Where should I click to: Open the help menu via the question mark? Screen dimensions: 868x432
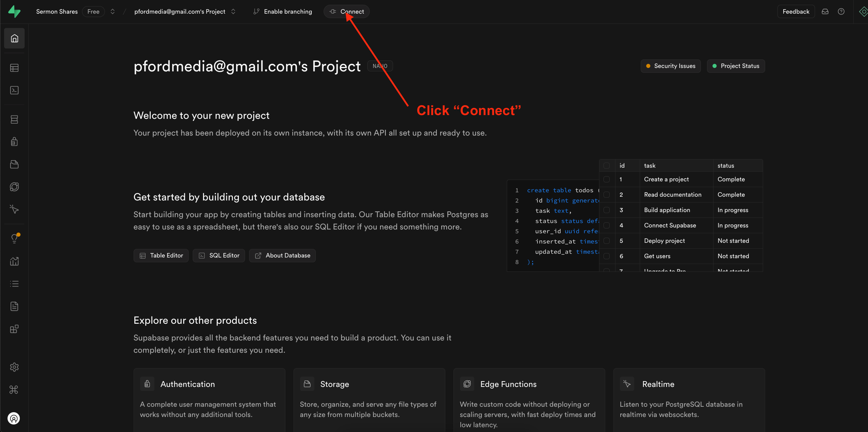tap(841, 11)
